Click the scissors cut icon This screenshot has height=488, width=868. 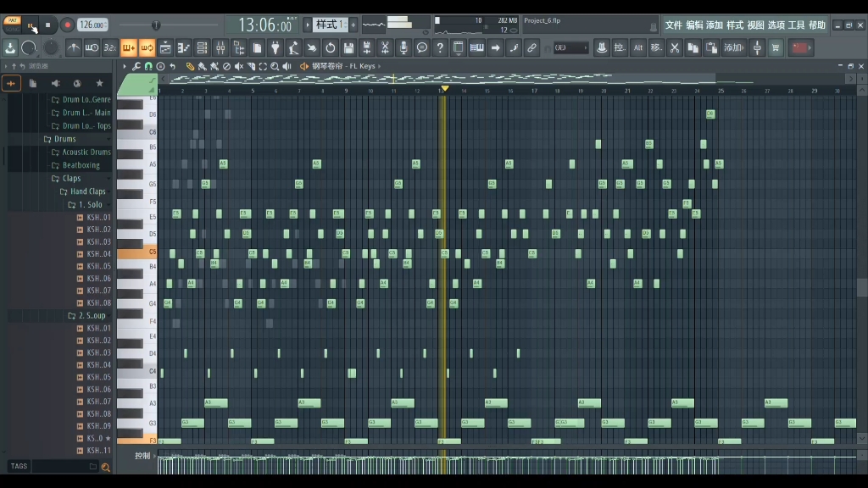point(674,47)
